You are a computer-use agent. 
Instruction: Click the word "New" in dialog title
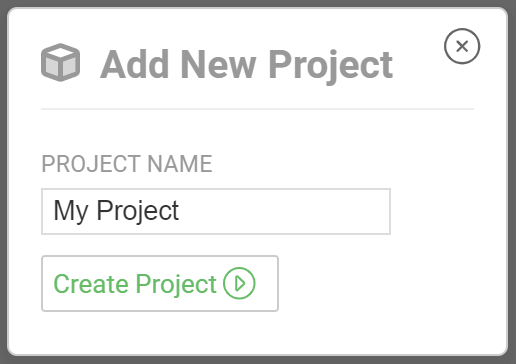(x=219, y=65)
